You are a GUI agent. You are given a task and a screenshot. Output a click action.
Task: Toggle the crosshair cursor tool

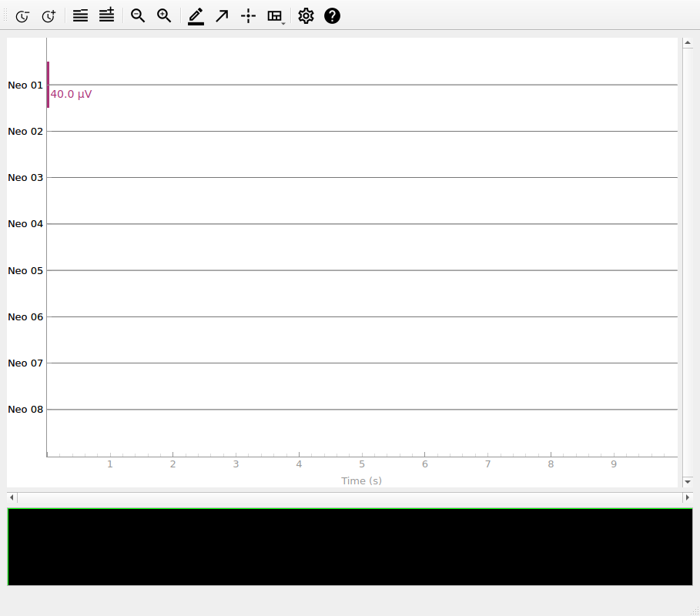248,16
